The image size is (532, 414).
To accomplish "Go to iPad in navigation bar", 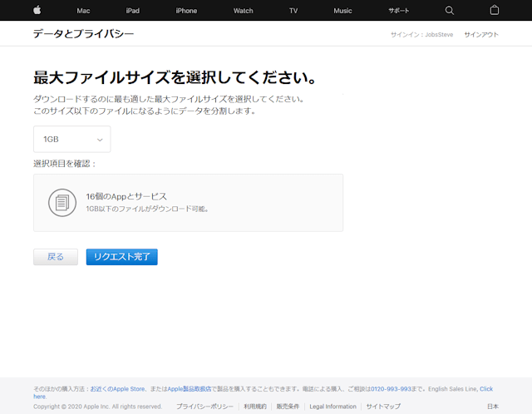I will coord(133,11).
